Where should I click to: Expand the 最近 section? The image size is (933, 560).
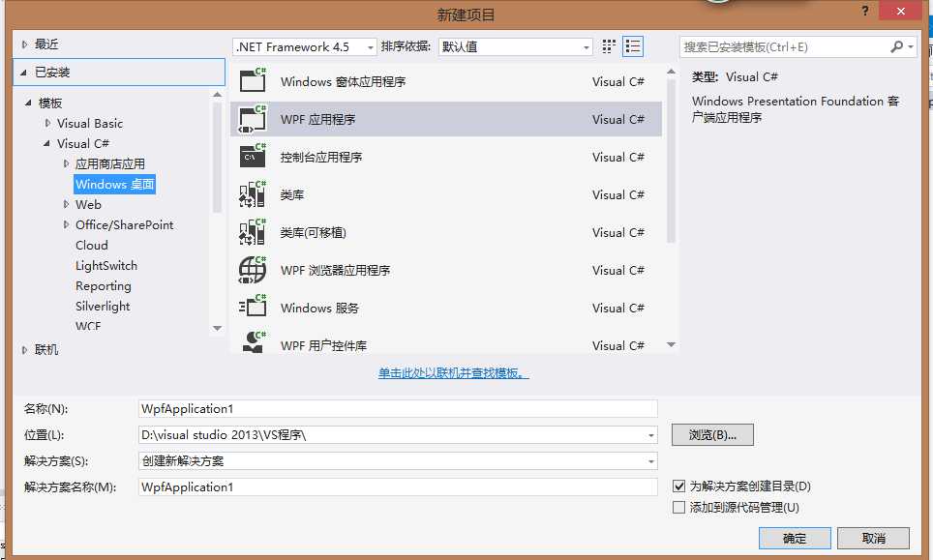(24, 44)
